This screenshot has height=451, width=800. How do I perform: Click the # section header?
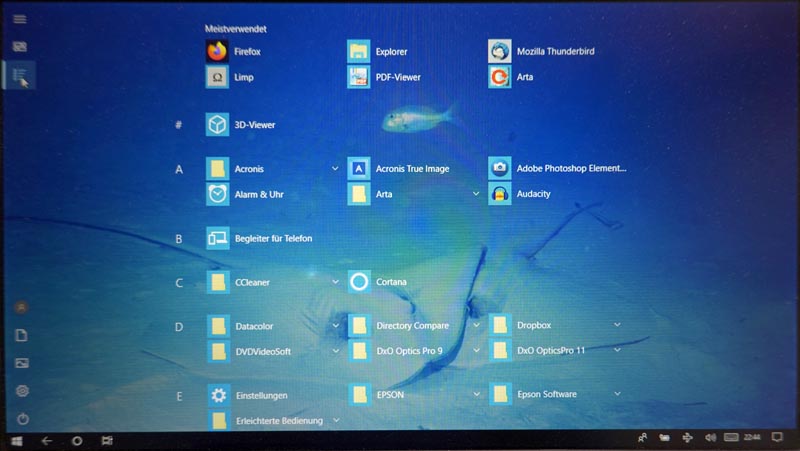tap(179, 124)
